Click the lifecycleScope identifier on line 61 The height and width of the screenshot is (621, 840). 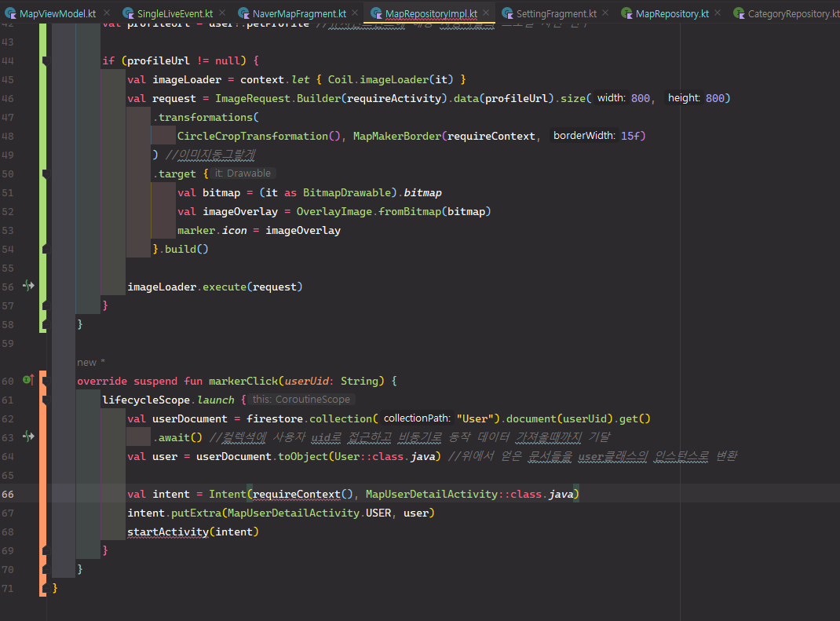(x=146, y=400)
